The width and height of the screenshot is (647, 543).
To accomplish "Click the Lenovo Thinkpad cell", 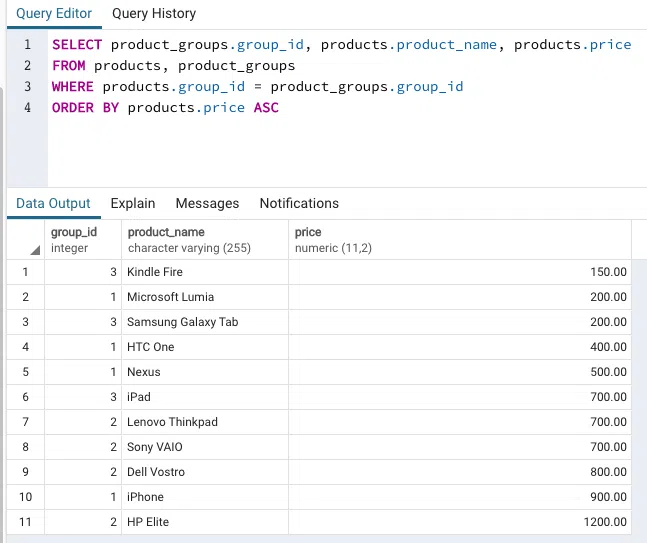I will click(x=205, y=422).
